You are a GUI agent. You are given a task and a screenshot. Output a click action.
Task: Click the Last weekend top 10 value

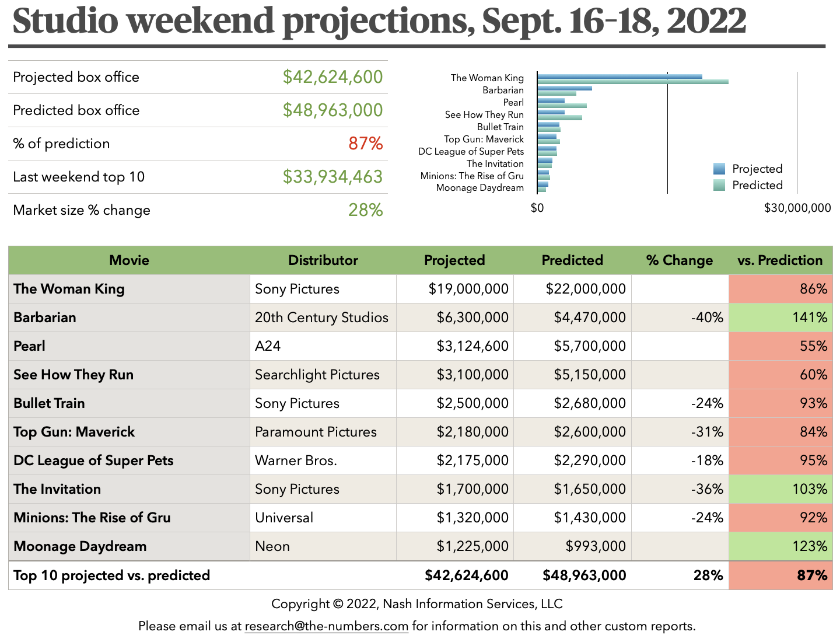click(332, 177)
